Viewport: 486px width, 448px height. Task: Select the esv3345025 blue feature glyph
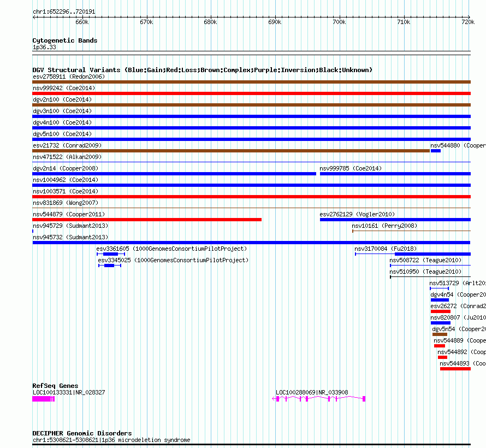pos(109,266)
